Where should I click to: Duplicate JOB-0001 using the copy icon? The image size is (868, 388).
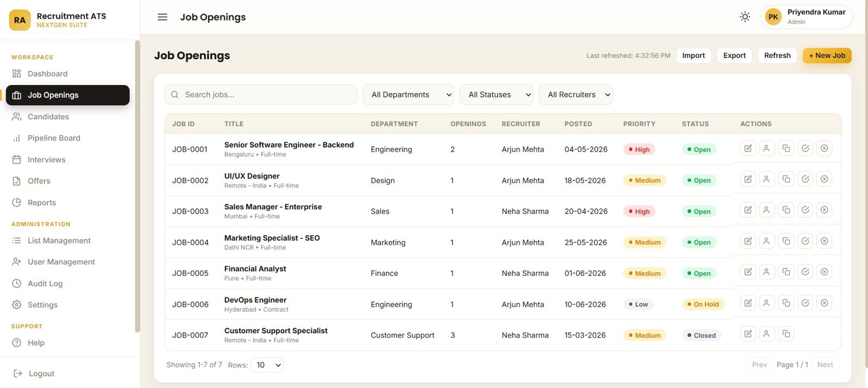786,148
